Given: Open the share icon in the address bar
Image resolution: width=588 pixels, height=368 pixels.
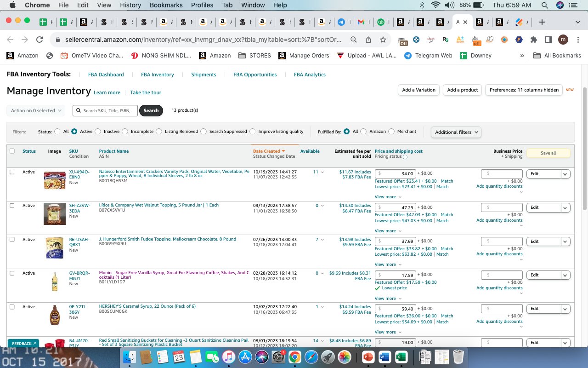Looking at the screenshot, I should tap(368, 40).
